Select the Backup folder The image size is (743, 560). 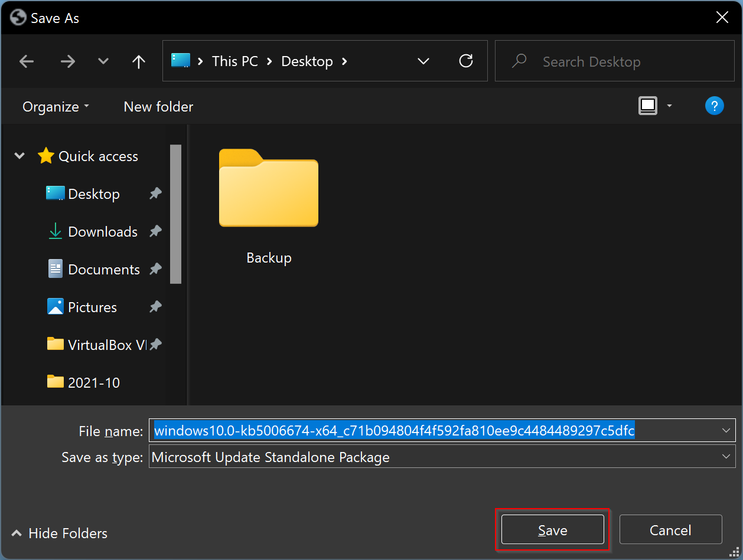[x=269, y=207]
